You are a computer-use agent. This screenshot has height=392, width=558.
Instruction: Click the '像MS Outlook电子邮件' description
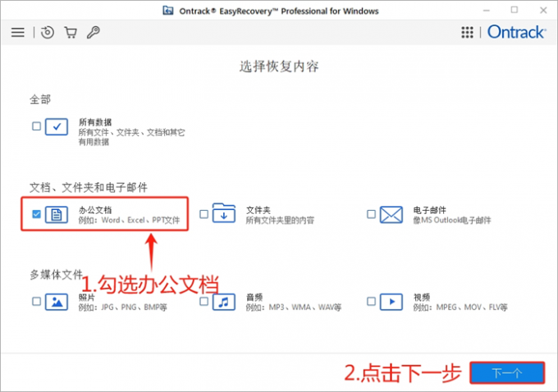tap(452, 220)
